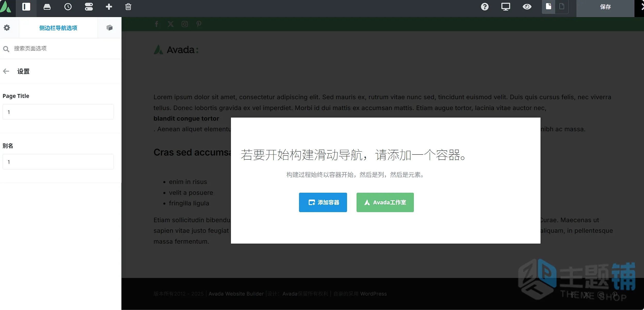The height and width of the screenshot is (310, 644).
Task: Click the 'velit a posuere' list item
Action: click(191, 193)
